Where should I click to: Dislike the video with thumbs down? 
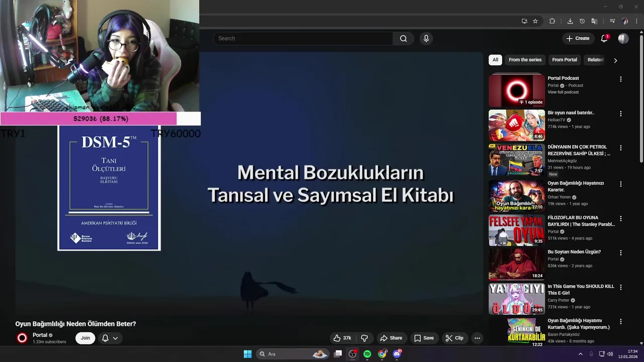pyautogui.click(x=364, y=338)
